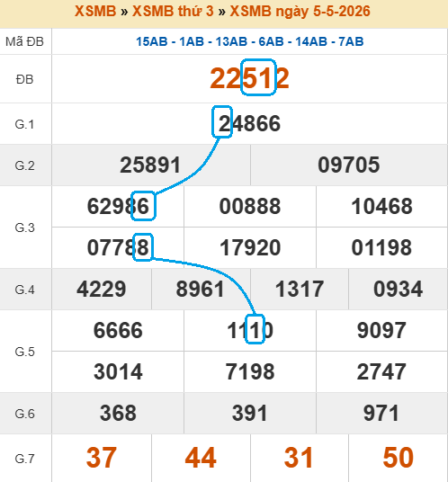Viewport: 448px width, 482px height.
Task: Click G.5 number 6666
Action: [x=118, y=330]
